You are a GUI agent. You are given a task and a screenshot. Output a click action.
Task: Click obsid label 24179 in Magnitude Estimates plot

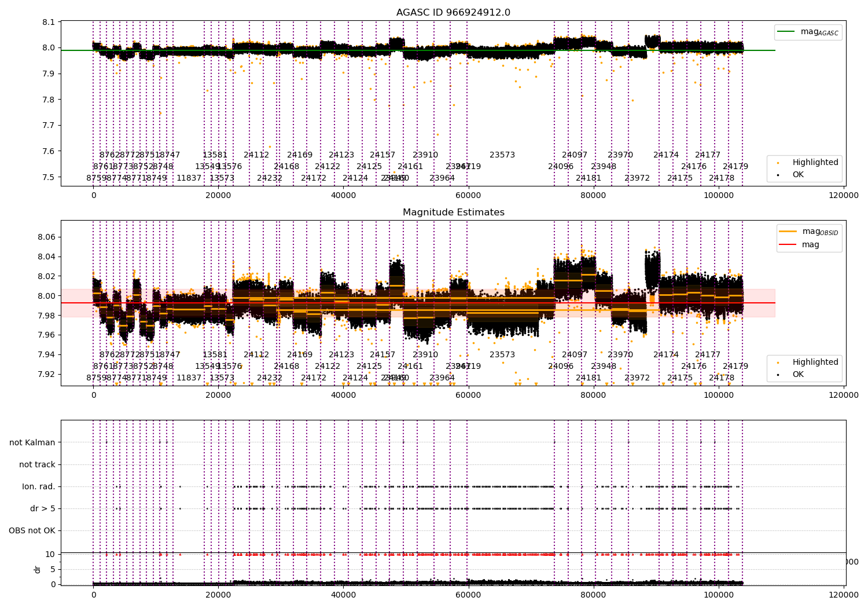point(735,367)
